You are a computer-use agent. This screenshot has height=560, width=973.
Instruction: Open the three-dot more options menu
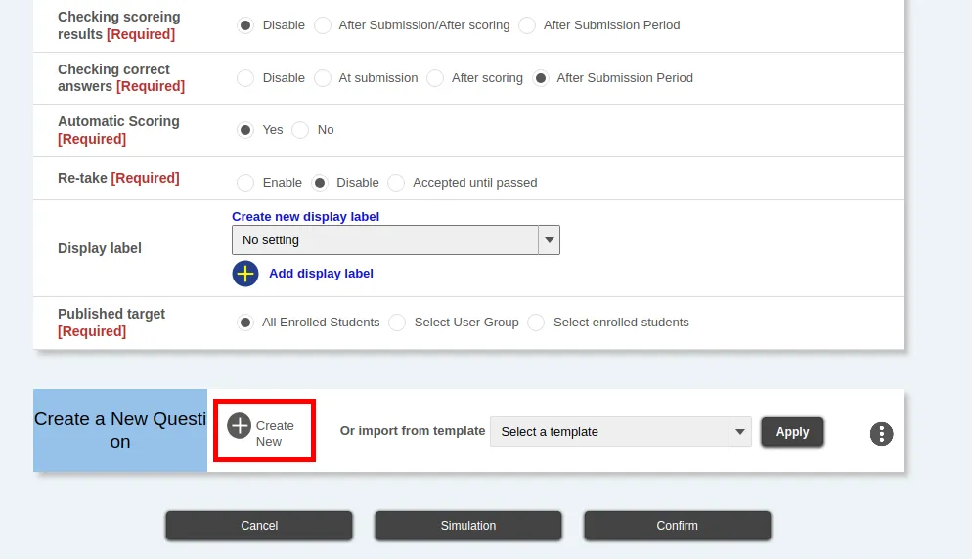881,434
